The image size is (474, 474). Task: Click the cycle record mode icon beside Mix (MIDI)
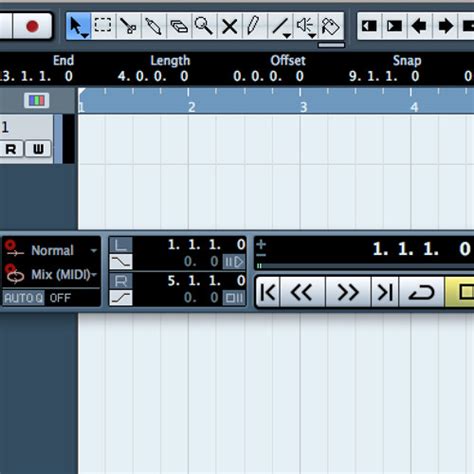point(14,274)
